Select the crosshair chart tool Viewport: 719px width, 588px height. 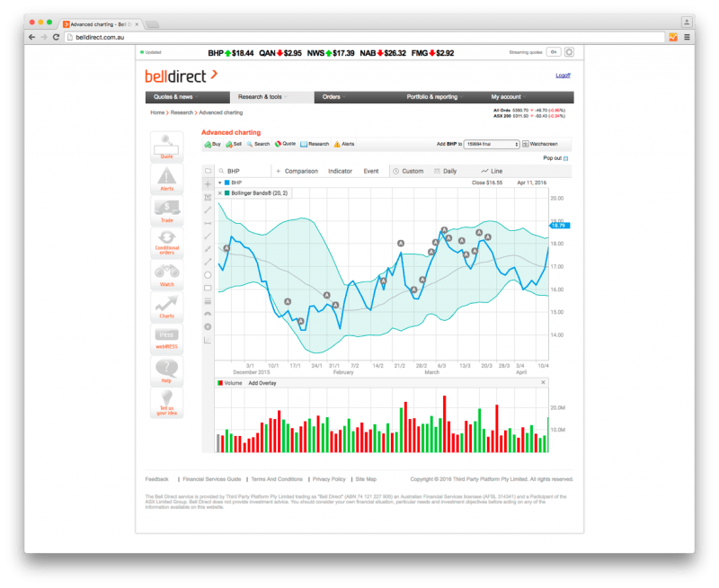[208, 184]
